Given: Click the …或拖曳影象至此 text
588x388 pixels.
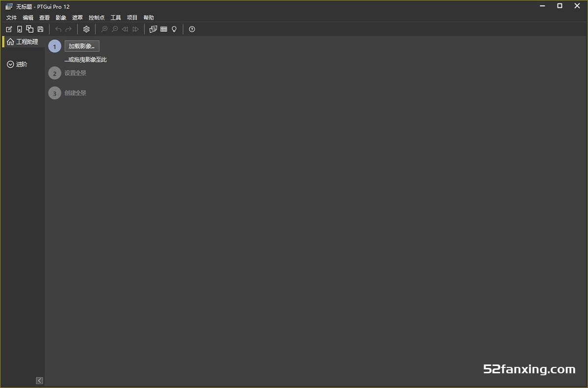Looking at the screenshot, I should point(86,60).
